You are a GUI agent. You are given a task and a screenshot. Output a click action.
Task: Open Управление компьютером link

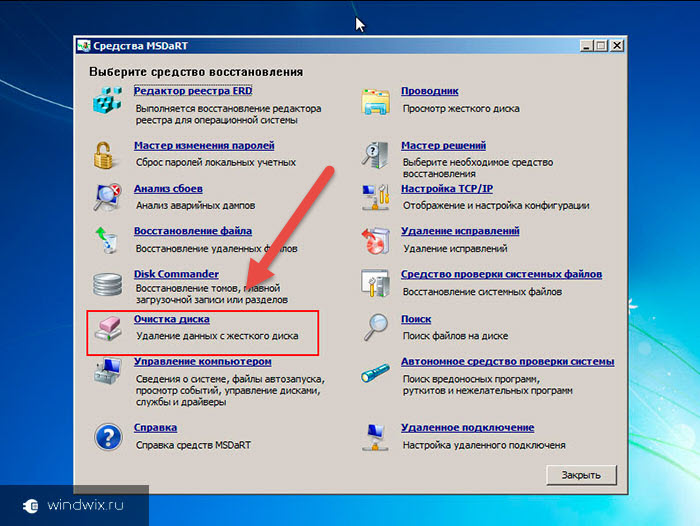[203, 362]
